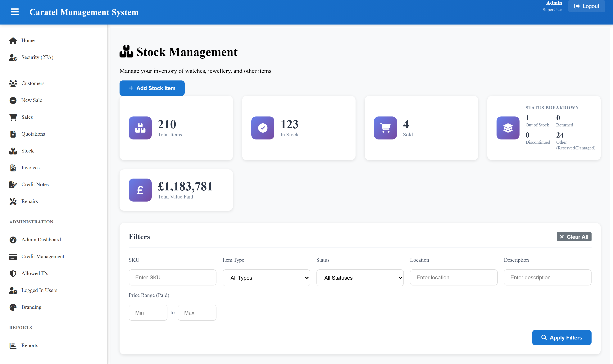Click the Stock Management heading boxes icon
Screen dimensions: 613x364
[x=126, y=52]
